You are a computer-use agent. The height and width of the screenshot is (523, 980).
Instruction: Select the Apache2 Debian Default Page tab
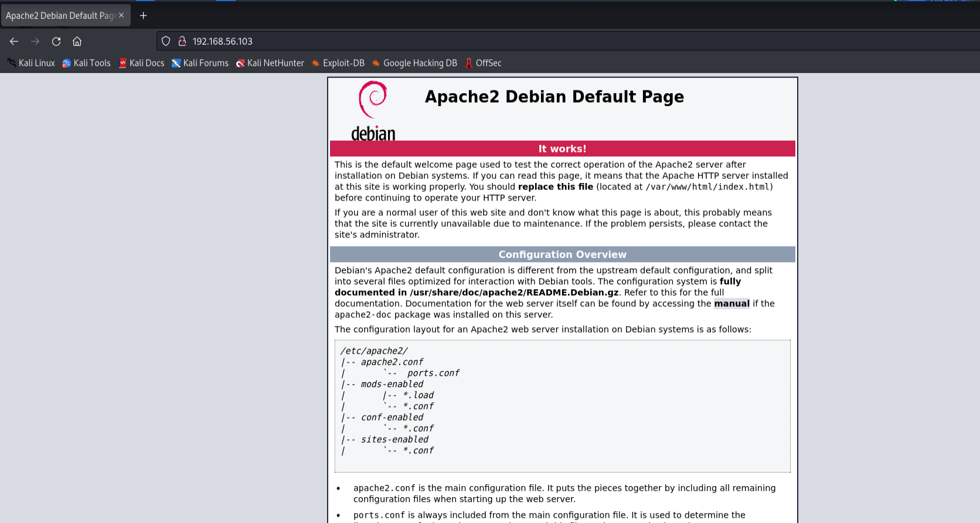point(59,16)
